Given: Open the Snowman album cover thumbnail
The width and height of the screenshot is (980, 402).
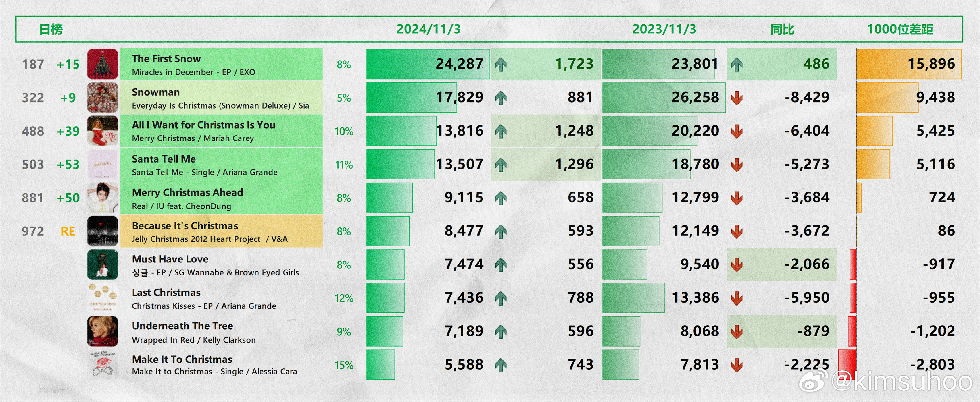Looking at the screenshot, I should click(x=102, y=97).
